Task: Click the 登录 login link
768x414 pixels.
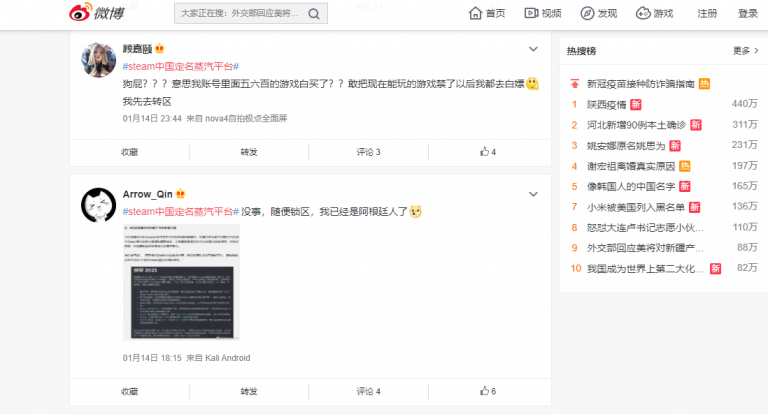Action: tap(748, 13)
